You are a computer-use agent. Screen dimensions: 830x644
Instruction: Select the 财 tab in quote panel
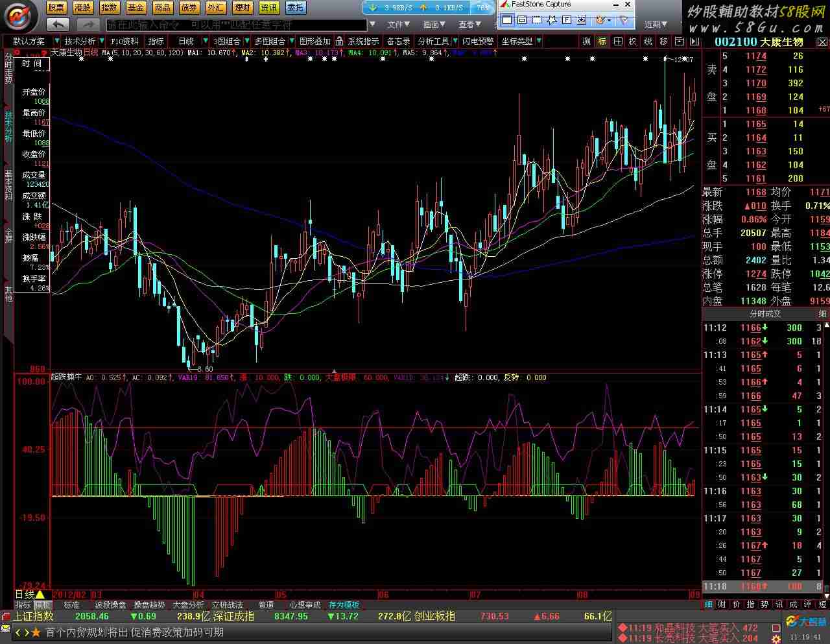coord(722,604)
